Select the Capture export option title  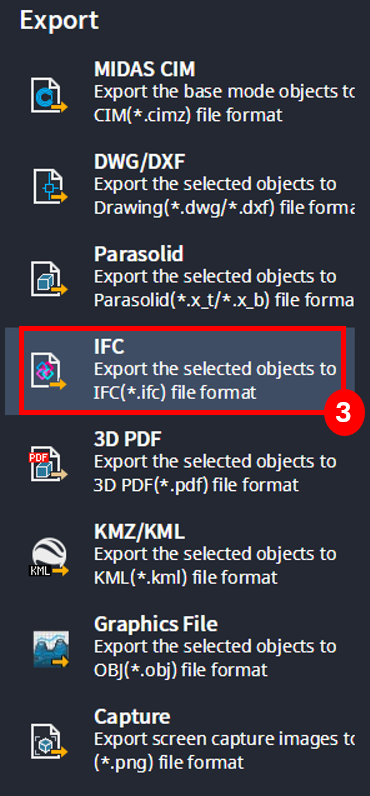pos(132,717)
